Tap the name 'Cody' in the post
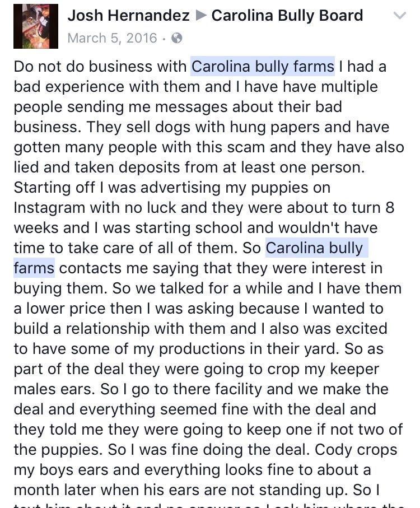 (x=330, y=449)
